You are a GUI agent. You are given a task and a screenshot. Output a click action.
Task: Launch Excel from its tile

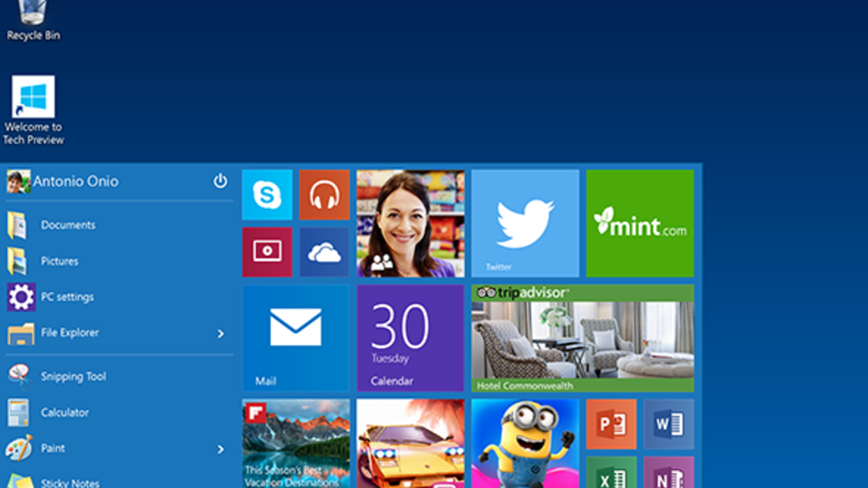(611, 472)
